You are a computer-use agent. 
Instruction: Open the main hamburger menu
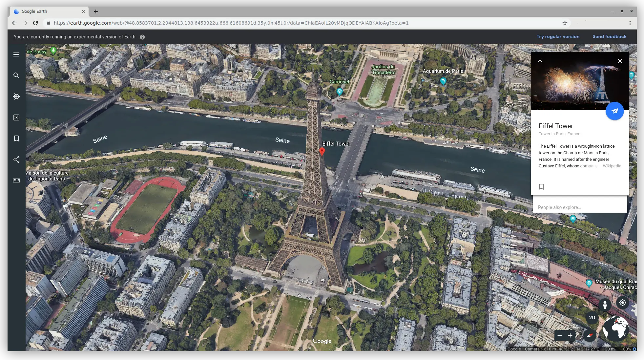pyautogui.click(x=16, y=54)
